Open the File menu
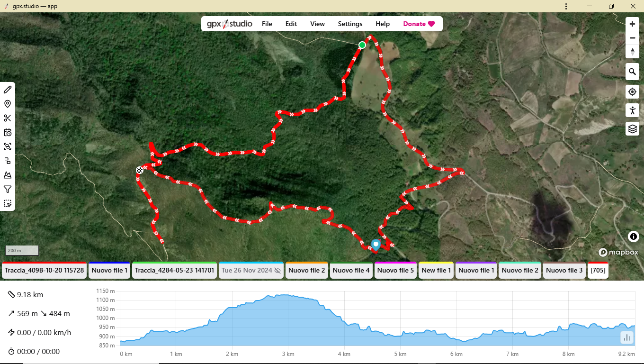 267,24
